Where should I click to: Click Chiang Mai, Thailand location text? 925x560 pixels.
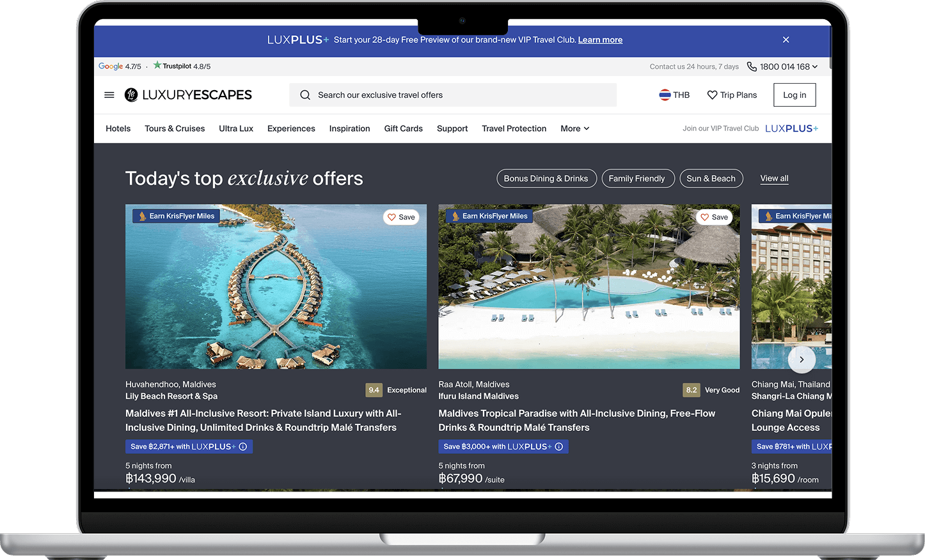tap(791, 384)
